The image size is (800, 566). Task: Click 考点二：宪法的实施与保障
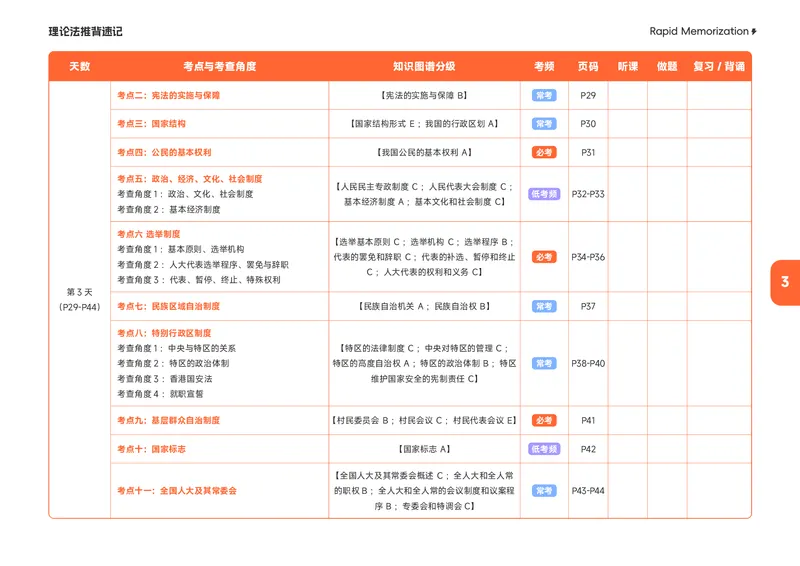point(168,95)
